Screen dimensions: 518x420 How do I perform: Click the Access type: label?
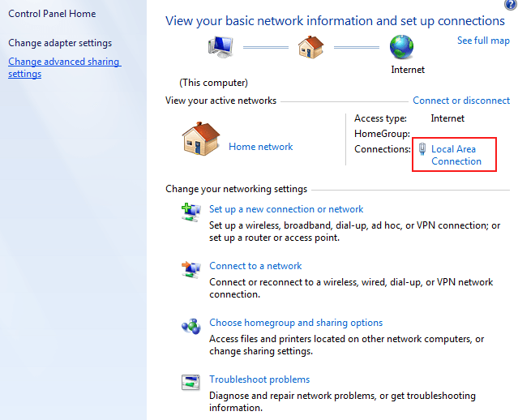point(380,118)
